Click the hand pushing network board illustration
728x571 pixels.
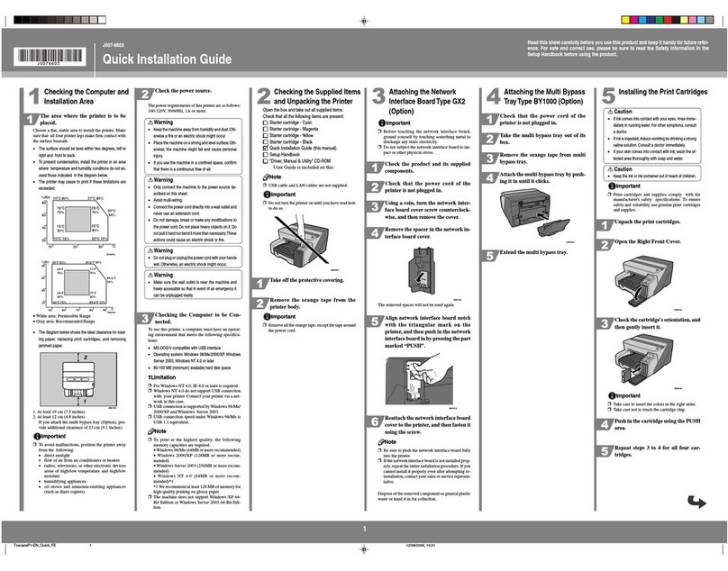(x=419, y=379)
